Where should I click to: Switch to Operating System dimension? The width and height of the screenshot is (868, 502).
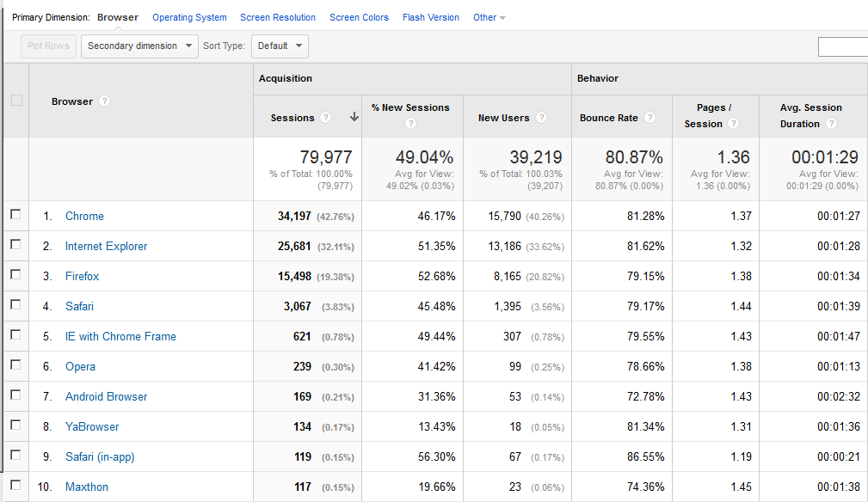189,17
